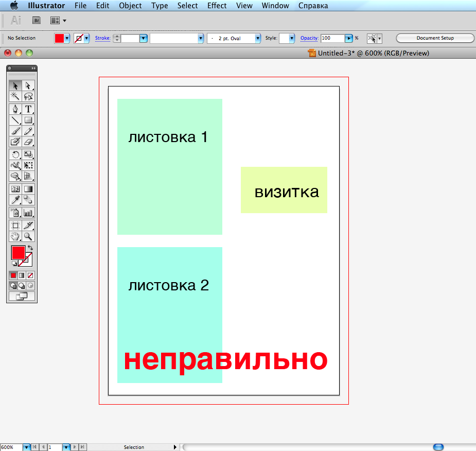The width and height of the screenshot is (476, 451).
Task: Choose the Blob Brush tool
Action: point(15,142)
